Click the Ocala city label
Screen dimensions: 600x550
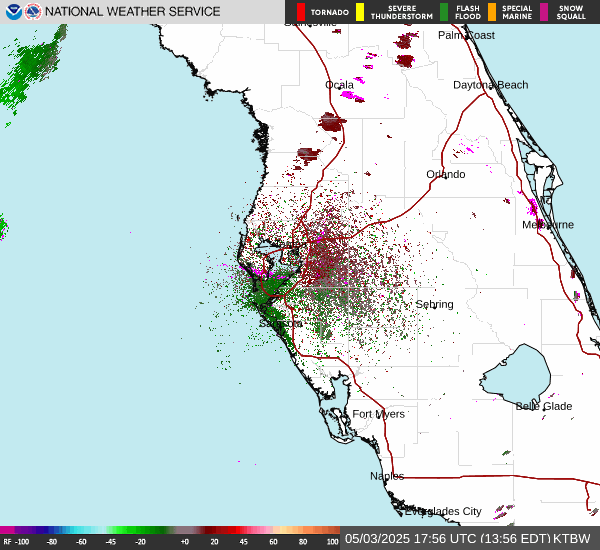pyautogui.click(x=339, y=85)
